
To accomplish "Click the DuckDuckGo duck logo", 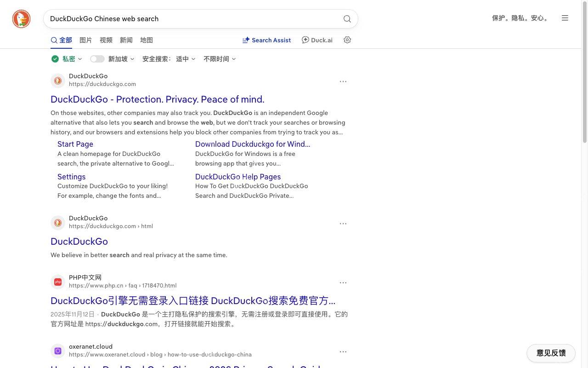I will pos(21,19).
